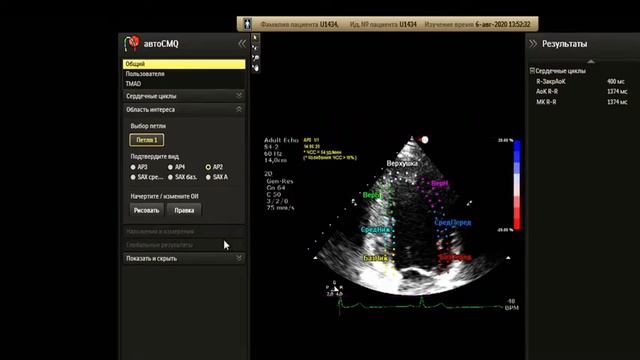Select the Общий preset row
640x360 pixels.
tap(184, 64)
